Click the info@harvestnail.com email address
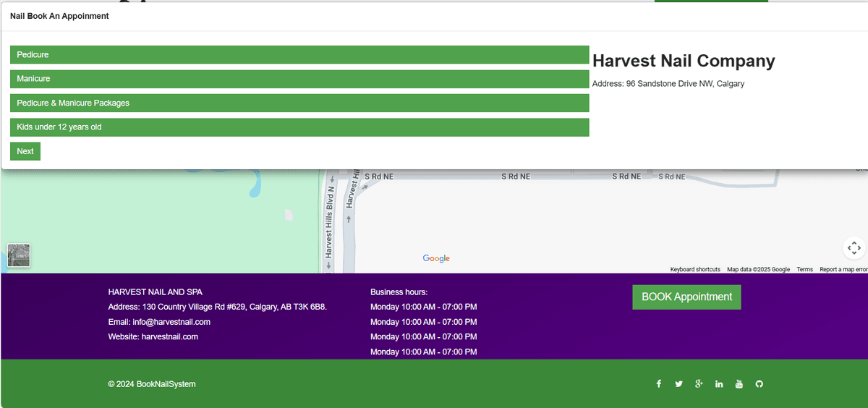The image size is (868, 408). pos(171,322)
